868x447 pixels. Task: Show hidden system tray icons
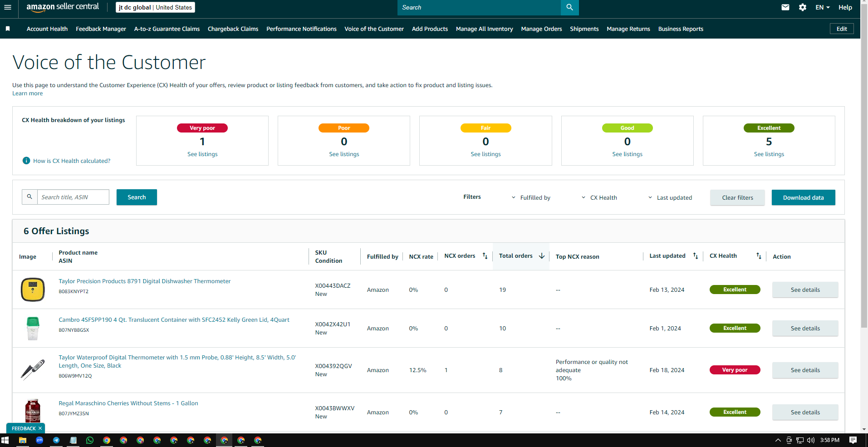click(x=778, y=440)
